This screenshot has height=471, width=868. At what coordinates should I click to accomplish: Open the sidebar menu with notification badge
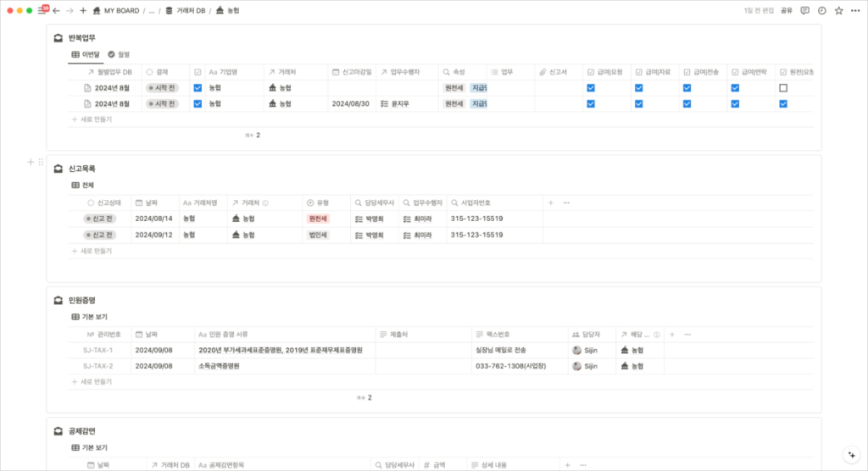(42, 10)
